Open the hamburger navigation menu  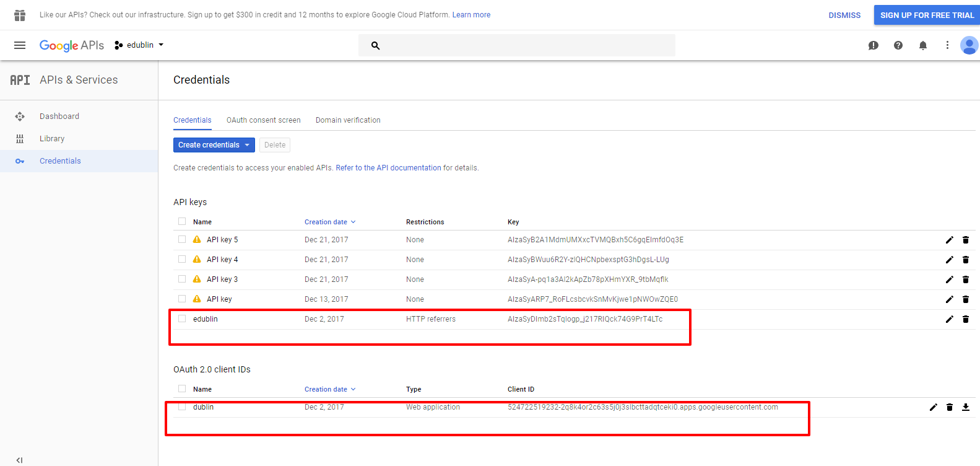pyautogui.click(x=20, y=45)
